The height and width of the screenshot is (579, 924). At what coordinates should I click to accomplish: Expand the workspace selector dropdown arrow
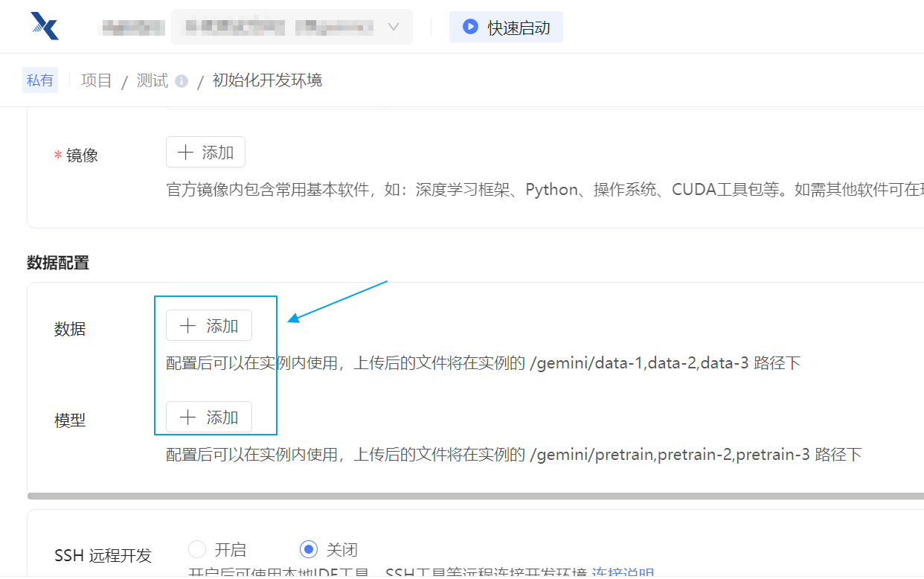point(394,28)
